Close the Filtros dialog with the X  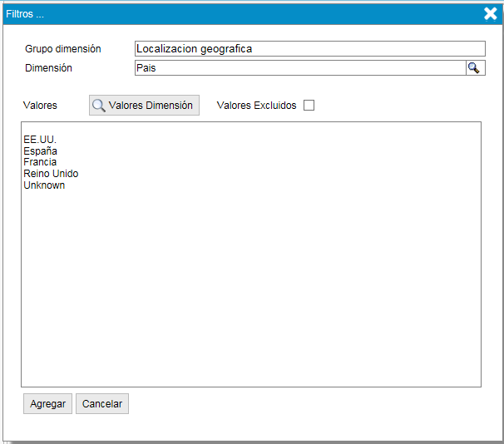coord(491,13)
